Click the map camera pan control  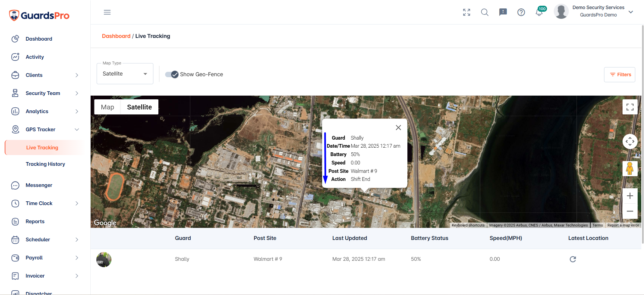[630, 142]
